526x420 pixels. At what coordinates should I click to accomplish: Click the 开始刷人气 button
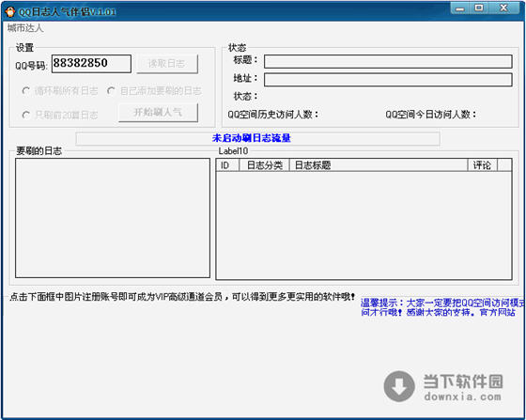point(158,113)
